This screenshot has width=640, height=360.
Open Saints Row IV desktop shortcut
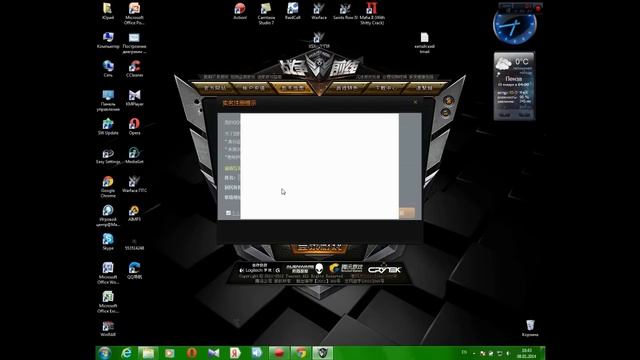click(345, 11)
